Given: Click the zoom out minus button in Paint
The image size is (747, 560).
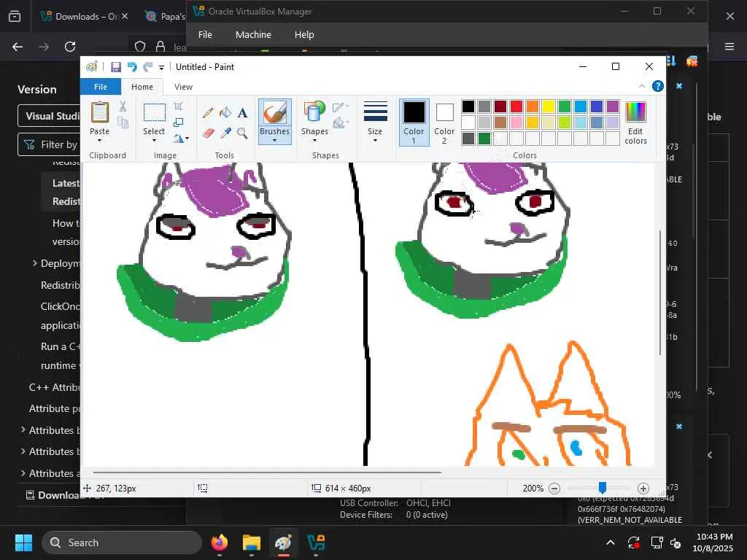Looking at the screenshot, I should point(554,489).
